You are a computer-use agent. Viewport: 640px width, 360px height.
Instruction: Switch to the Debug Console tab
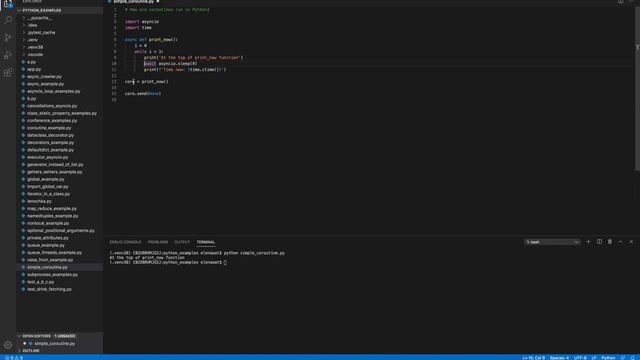pos(125,242)
